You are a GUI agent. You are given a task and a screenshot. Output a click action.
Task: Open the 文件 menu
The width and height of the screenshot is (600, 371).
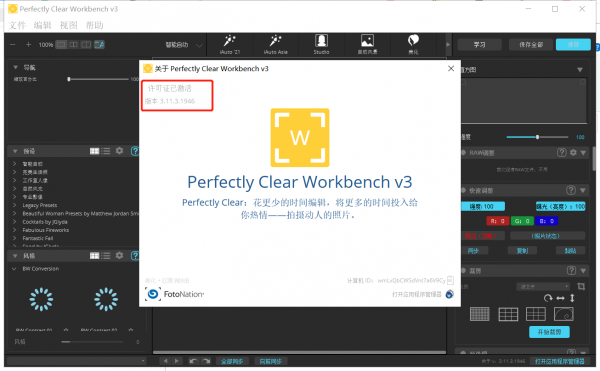(x=17, y=25)
